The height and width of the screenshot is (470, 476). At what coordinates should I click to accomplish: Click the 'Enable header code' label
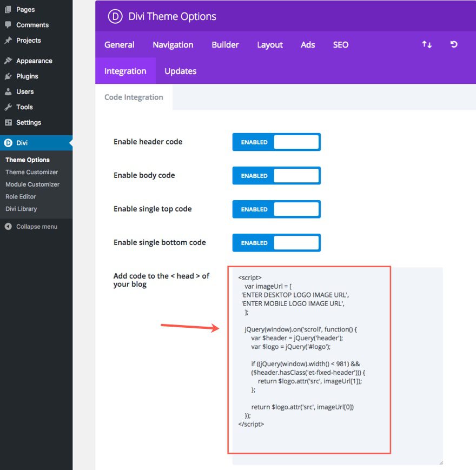click(148, 142)
